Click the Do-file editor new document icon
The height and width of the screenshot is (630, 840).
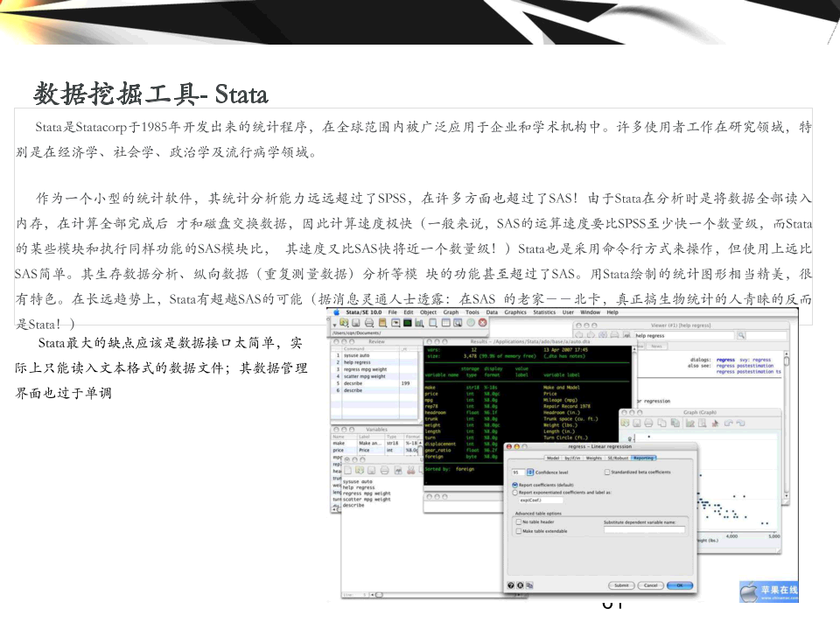tap(347, 471)
